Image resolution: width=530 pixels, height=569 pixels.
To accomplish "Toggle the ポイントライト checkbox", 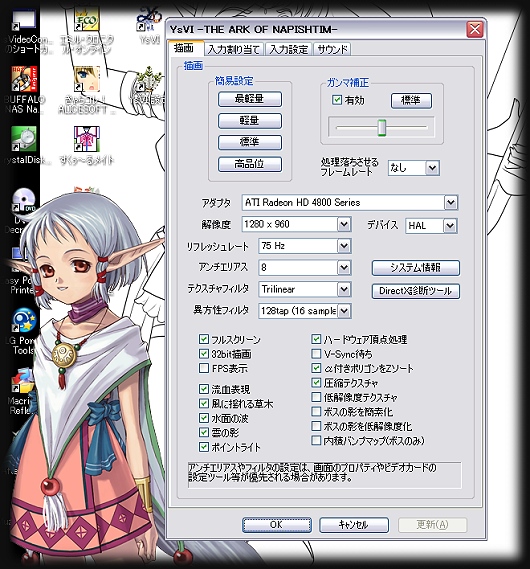I will pyautogui.click(x=204, y=447).
